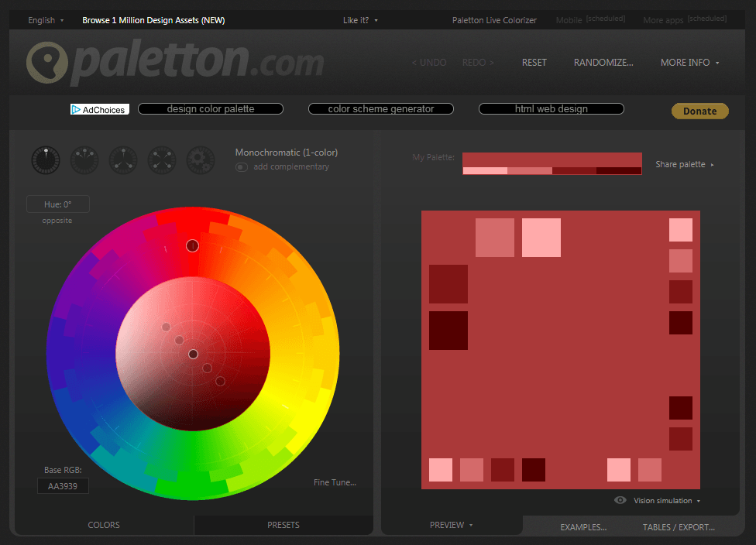Open the Fine Tune dialog

335,482
